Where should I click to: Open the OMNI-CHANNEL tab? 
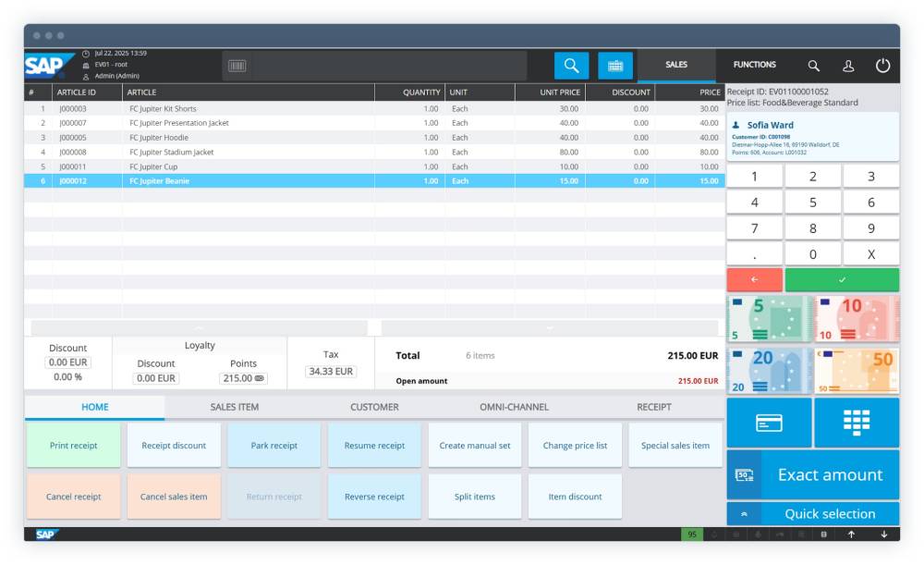pyautogui.click(x=514, y=407)
